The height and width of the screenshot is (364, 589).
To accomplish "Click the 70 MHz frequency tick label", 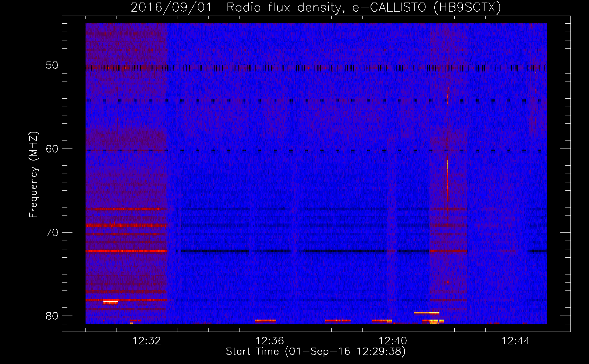I will [52, 233].
